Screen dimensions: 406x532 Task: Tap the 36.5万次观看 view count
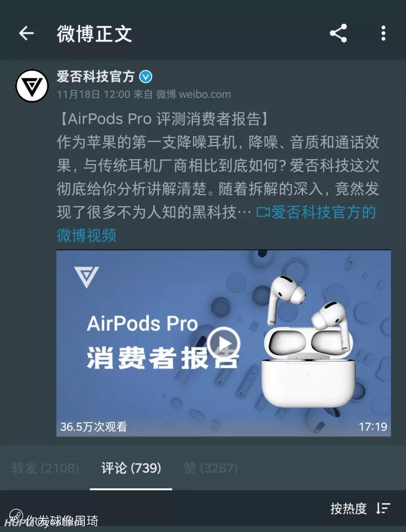click(93, 426)
